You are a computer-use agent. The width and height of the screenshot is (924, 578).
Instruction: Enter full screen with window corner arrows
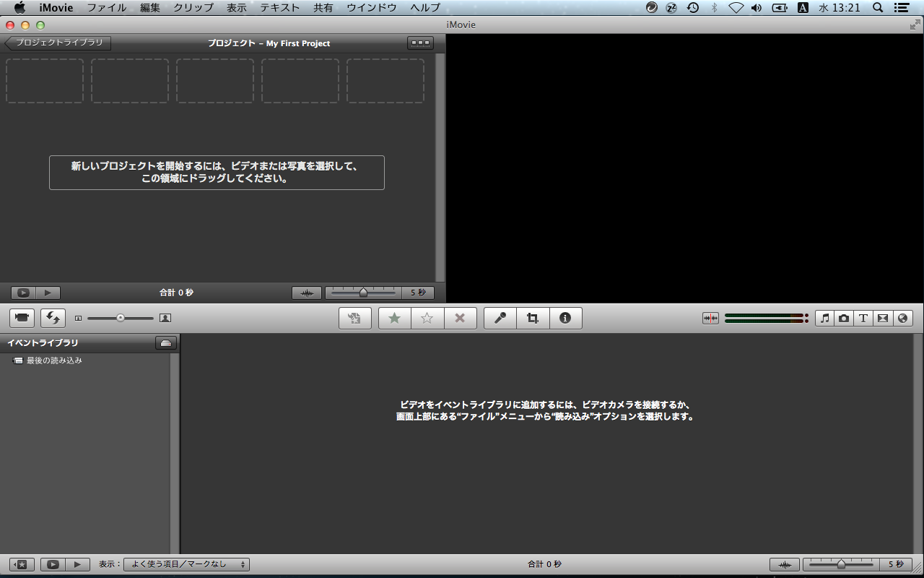tap(915, 25)
